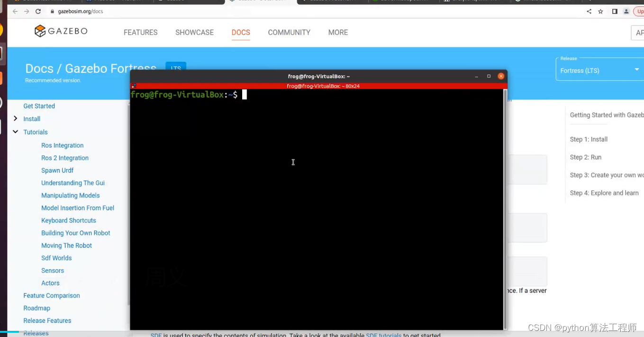Open the Ros 2 Integration tutorial

pyautogui.click(x=65, y=158)
